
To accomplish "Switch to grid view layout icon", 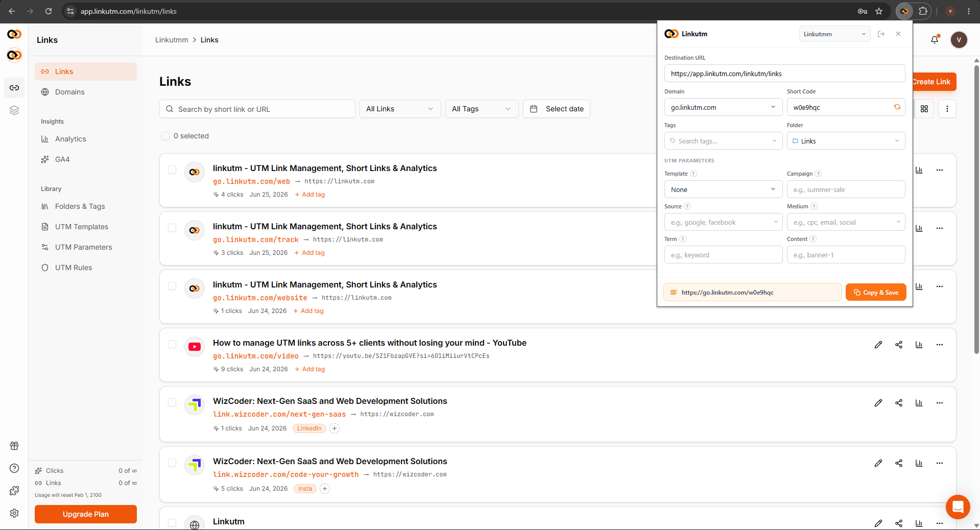I will click(x=924, y=109).
